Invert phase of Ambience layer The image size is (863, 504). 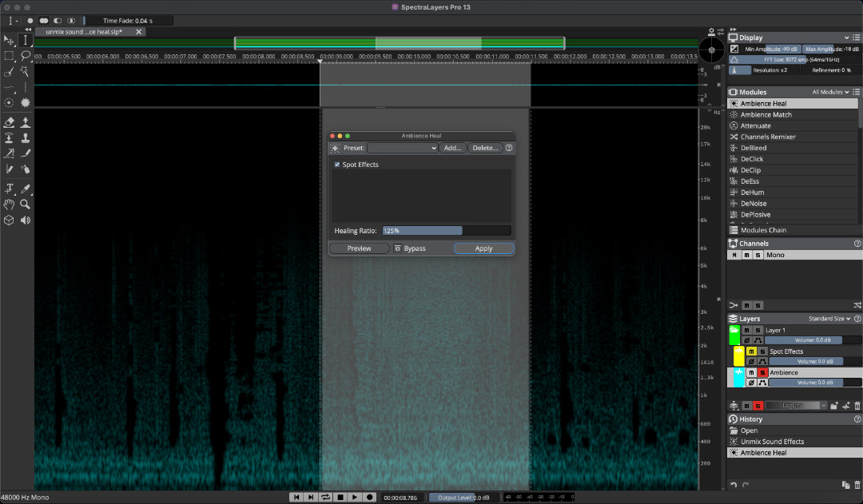[751, 383]
